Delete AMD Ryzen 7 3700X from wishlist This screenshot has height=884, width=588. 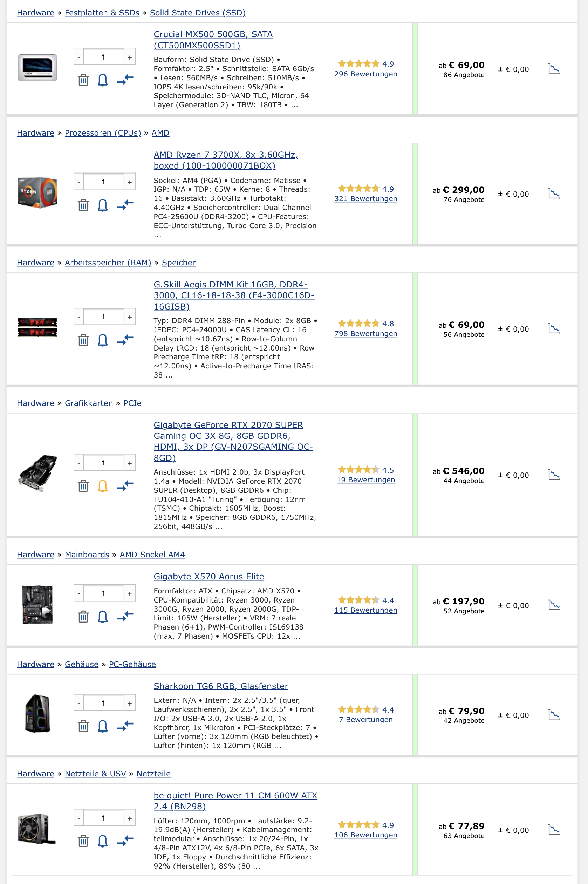(83, 205)
